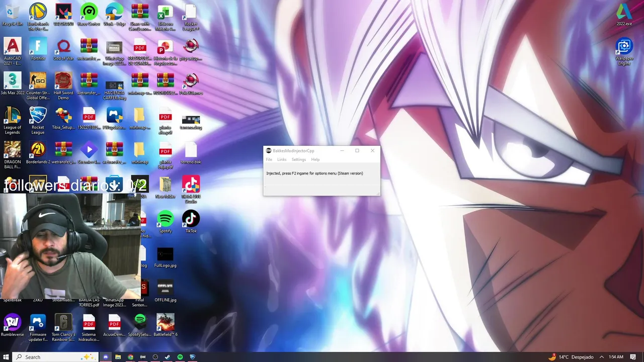This screenshot has width=644, height=362.
Task: Open the Windows Start menu
Action: point(6,357)
